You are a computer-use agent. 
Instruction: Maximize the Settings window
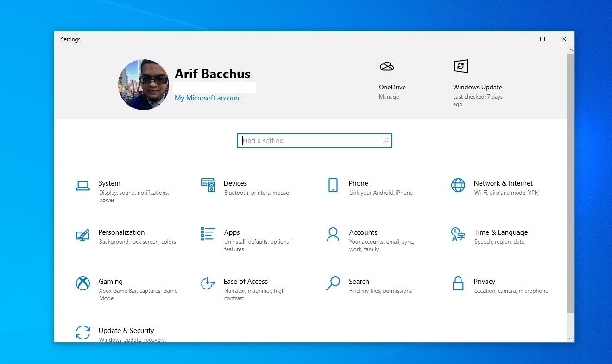point(542,39)
